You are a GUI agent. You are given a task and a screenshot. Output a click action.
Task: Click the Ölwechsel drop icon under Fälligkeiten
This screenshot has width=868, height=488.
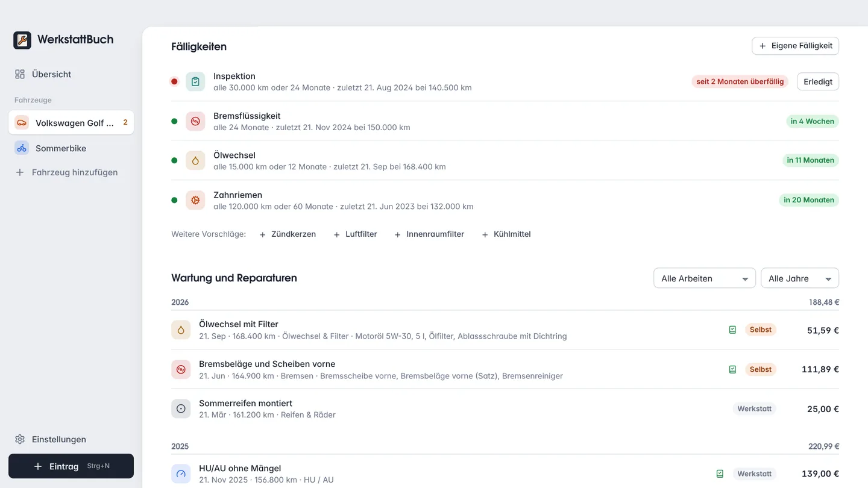(195, 160)
